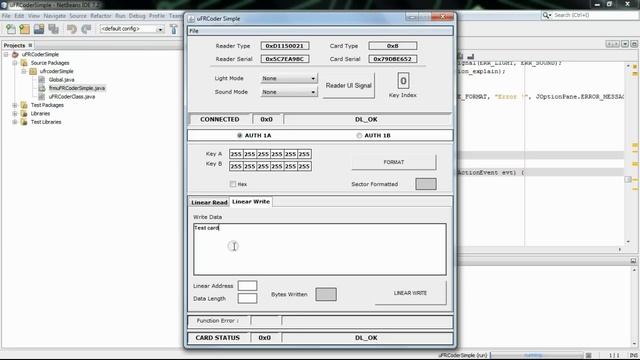The width and height of the screenshot is (640, 360).
Task: Collapse the ufrcoderSimple package node
Action: click(x=24, y=71)
